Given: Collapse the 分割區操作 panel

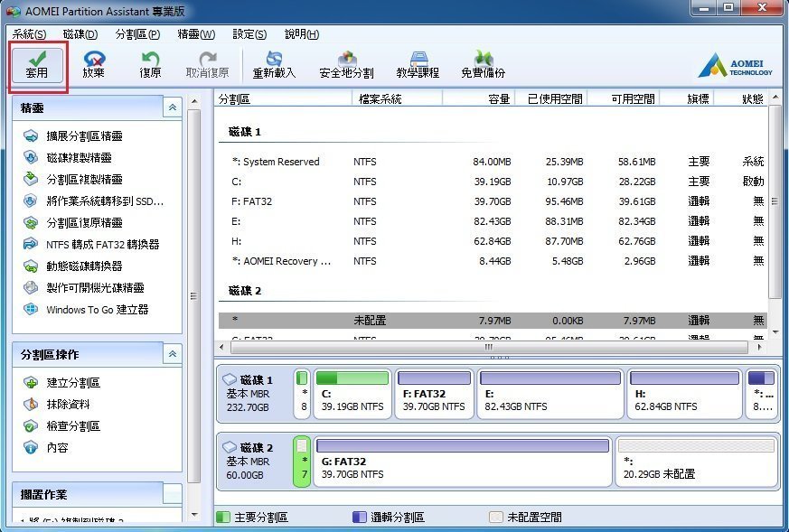Looking at the screenshot, I should [x=172, y=354].
